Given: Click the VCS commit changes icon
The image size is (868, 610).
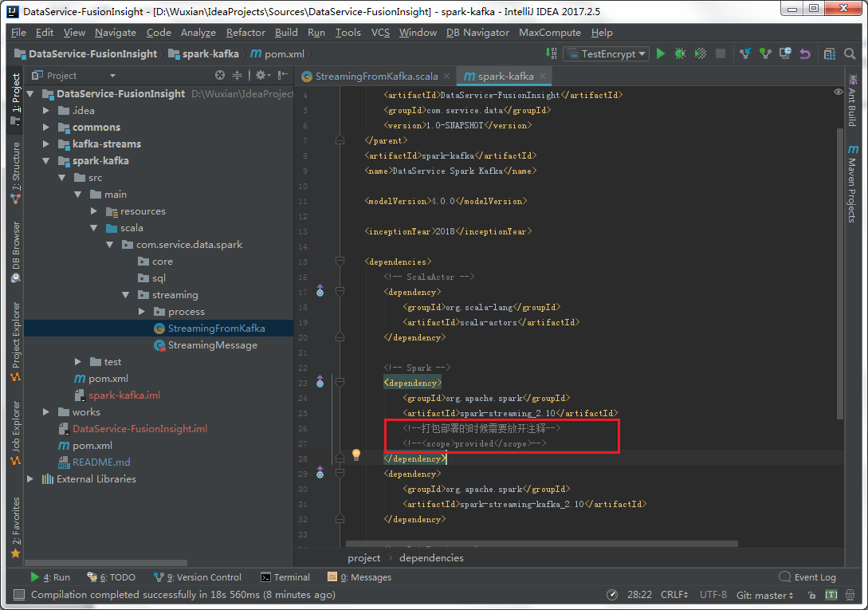Looking at the screenshot, I should tap(765, 53).
